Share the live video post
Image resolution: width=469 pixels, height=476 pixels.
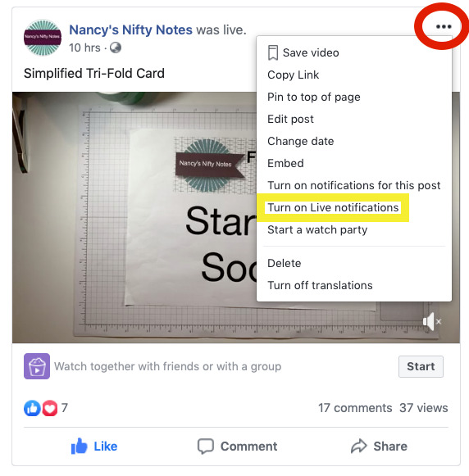379,447
